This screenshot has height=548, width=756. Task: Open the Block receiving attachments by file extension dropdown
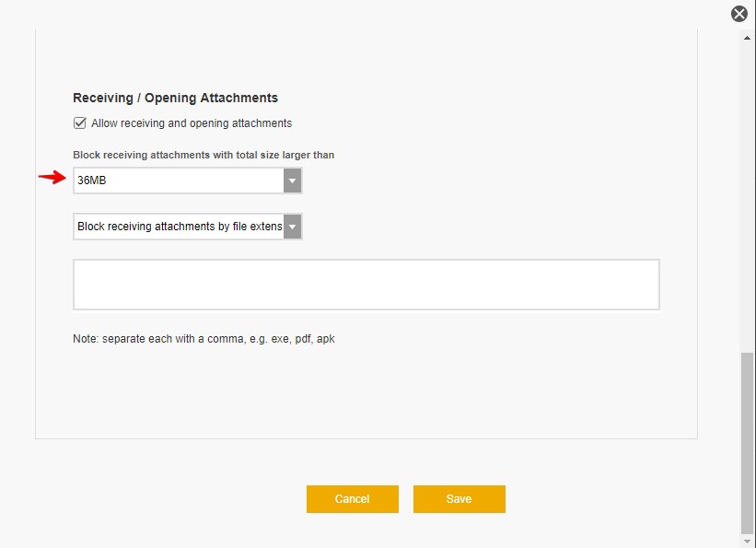(179, 227)
